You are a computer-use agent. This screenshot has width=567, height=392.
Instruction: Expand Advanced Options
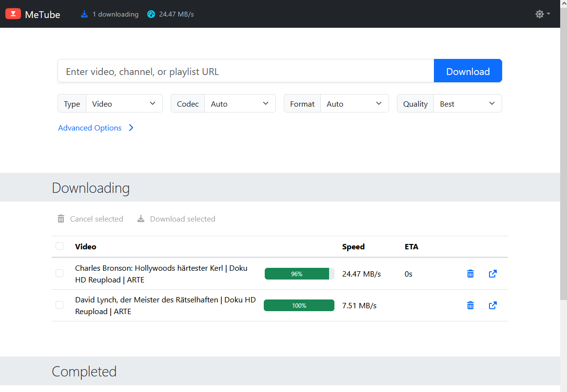[96, 128]
